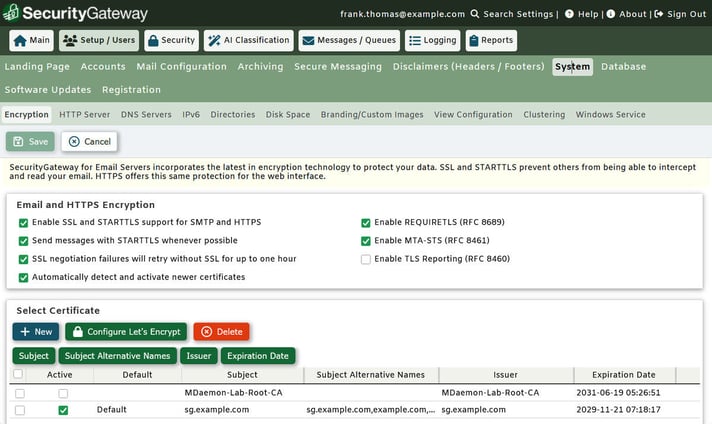Image resolution: width=712 pixels, height=424 pixels.
Task: Click New certificate button
Action: (x=36, y=332)
